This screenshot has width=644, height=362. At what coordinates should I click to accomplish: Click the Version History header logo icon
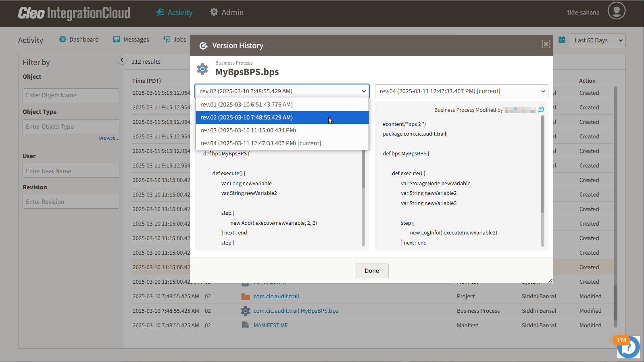(x=204, y=46)
